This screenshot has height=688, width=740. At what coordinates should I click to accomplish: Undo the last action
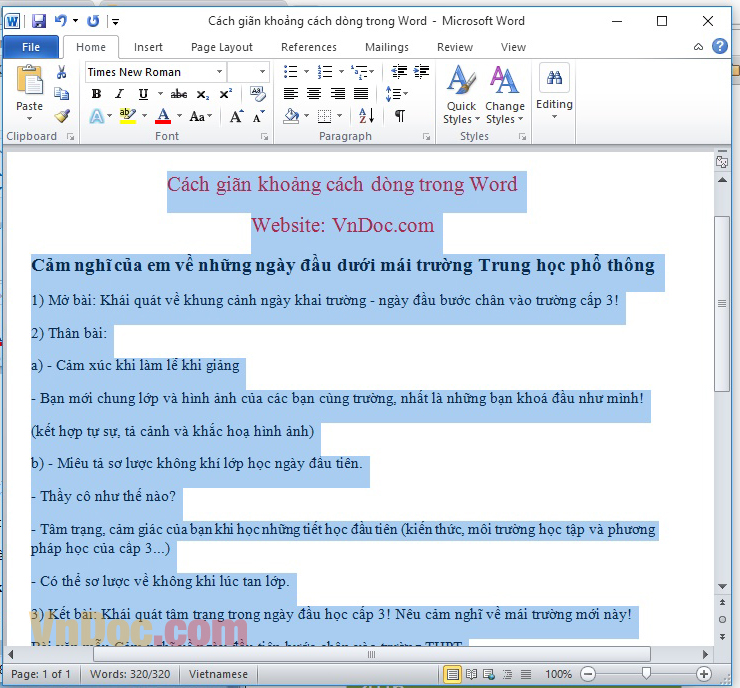[x=60, y=21]
